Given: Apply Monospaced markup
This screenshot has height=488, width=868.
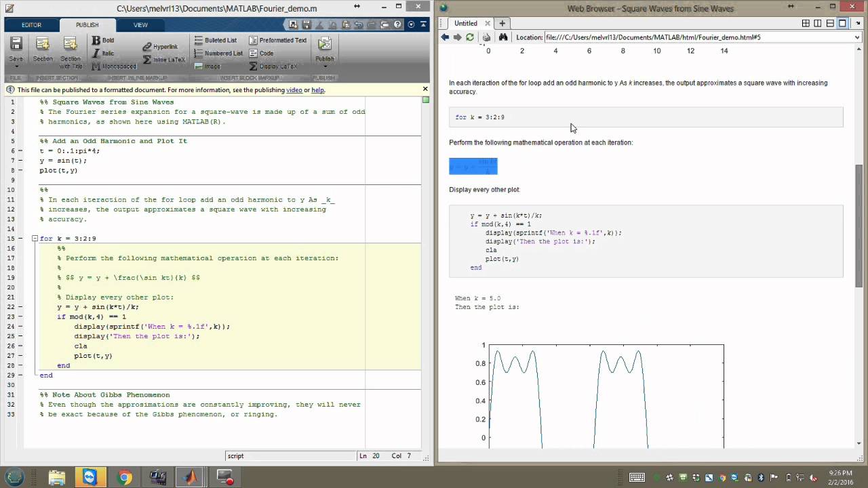Looking at the screenshot, I should pos(114,66).
